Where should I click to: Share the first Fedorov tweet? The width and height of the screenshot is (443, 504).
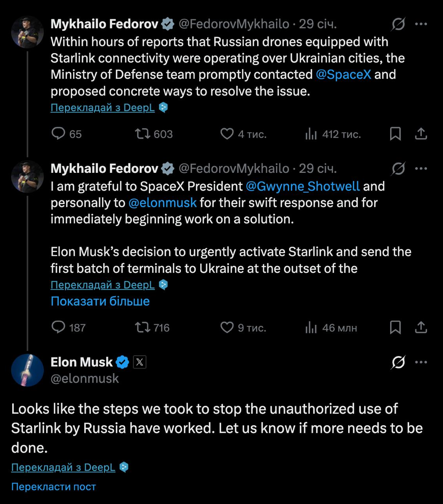click(421, 134)
